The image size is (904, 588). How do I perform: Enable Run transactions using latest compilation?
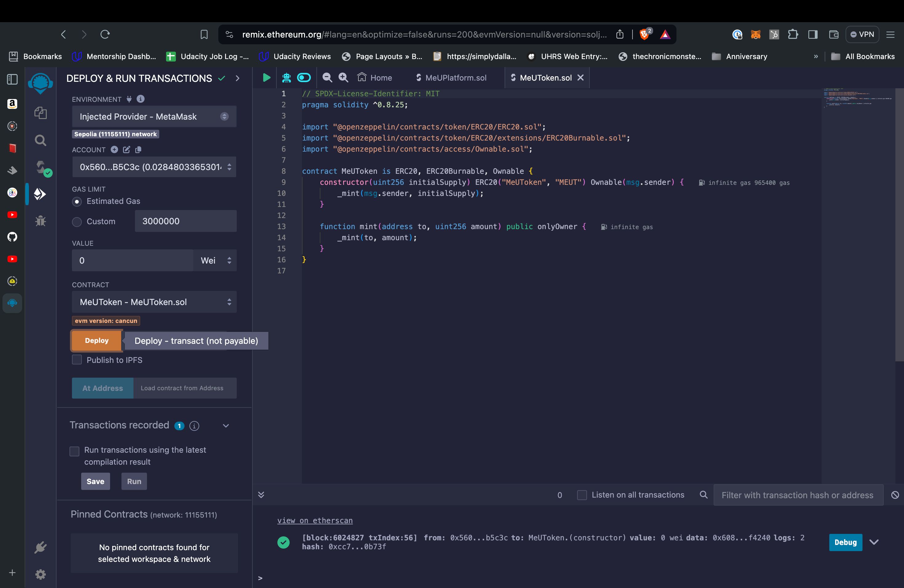[74, 450]
